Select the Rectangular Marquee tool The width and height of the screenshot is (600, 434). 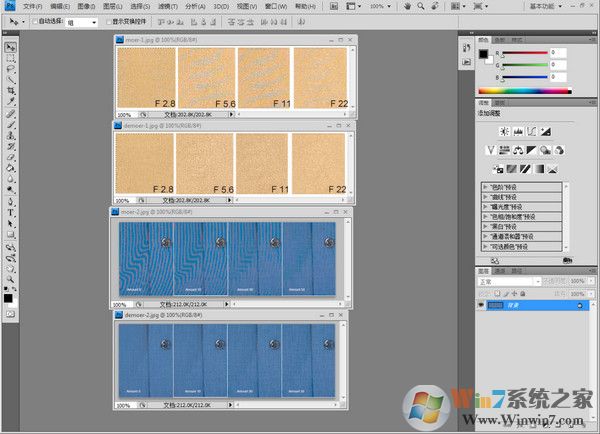click(11, 58)
